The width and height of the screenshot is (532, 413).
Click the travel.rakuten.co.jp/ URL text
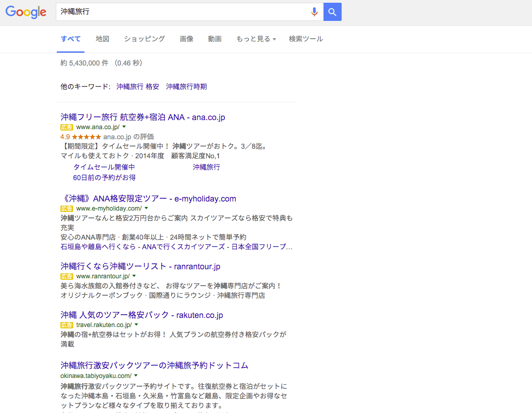coord(104,325)
